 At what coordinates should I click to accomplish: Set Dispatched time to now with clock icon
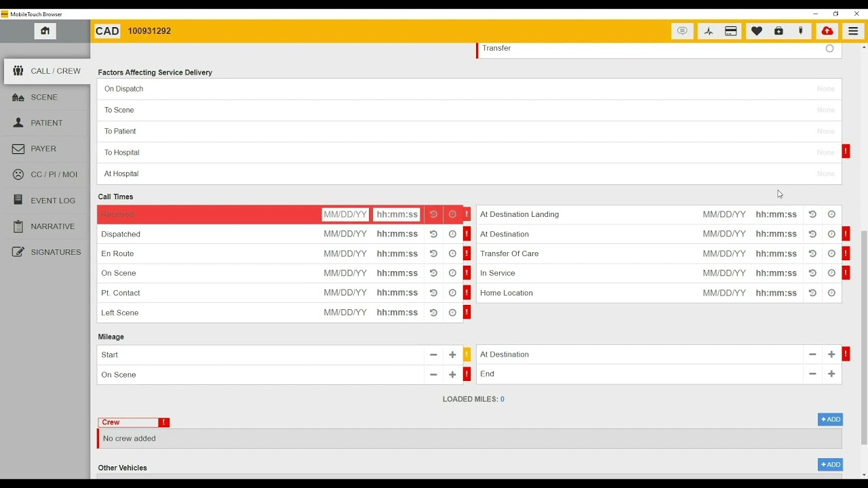tap(452, 234)
